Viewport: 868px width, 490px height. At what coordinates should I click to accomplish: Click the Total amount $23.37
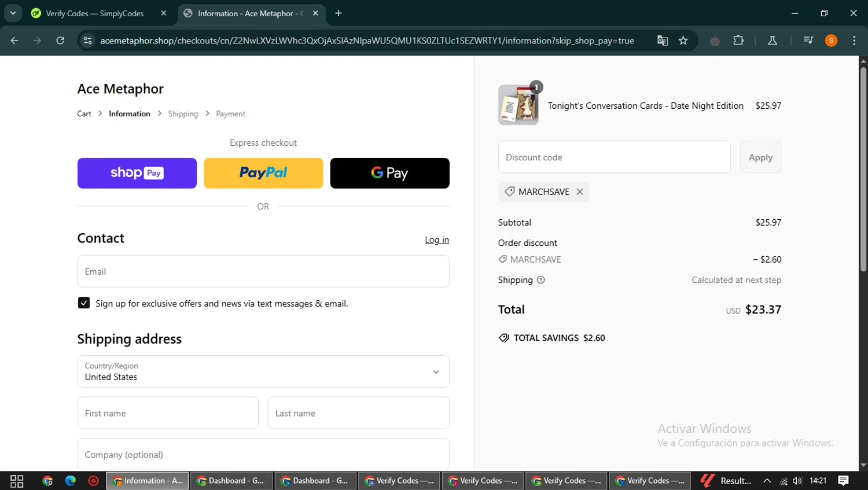[x=763, y=310]
